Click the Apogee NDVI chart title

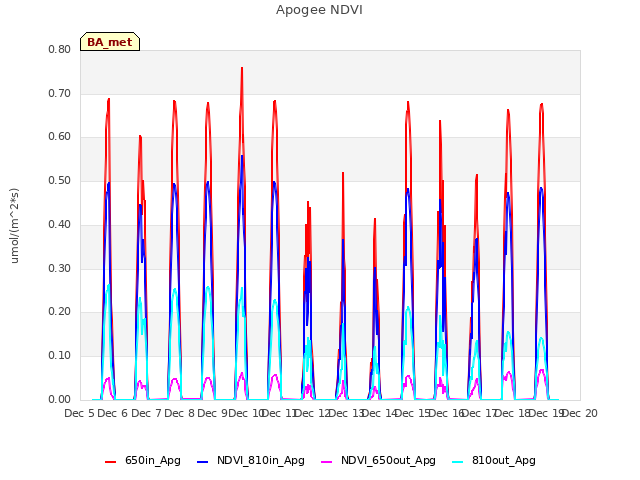319,10
